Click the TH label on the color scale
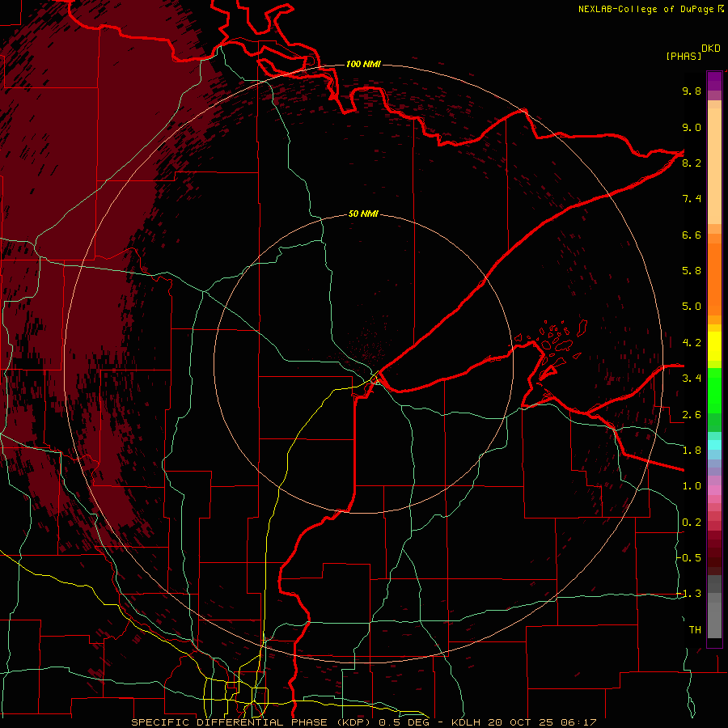Viewport: 728px width, 728px height. tap(695, 630)
